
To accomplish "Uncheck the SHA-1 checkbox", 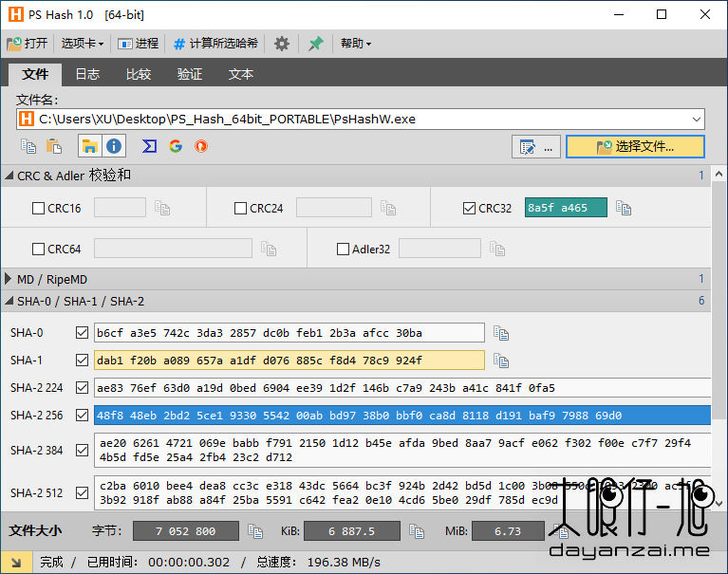I will tap(82, 361).
